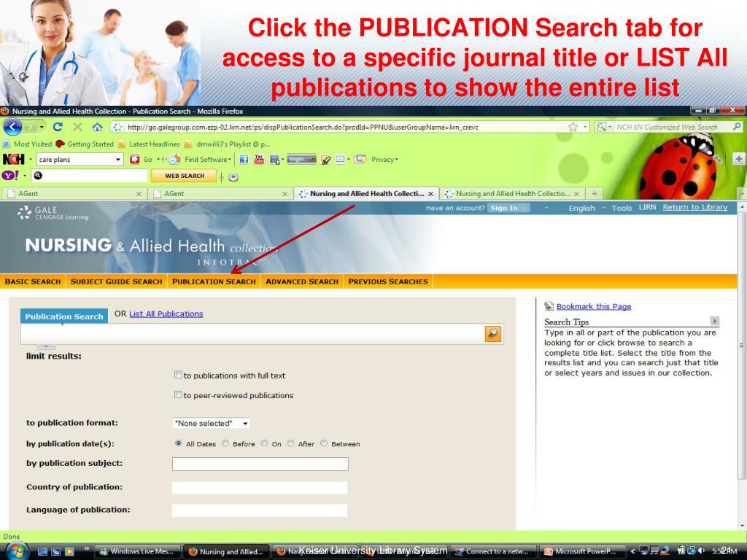Image resolution: width=747 pixels, height=560 pixels.
Task: Expand the 'care plans' search dropdown
Action: [118, 160]
